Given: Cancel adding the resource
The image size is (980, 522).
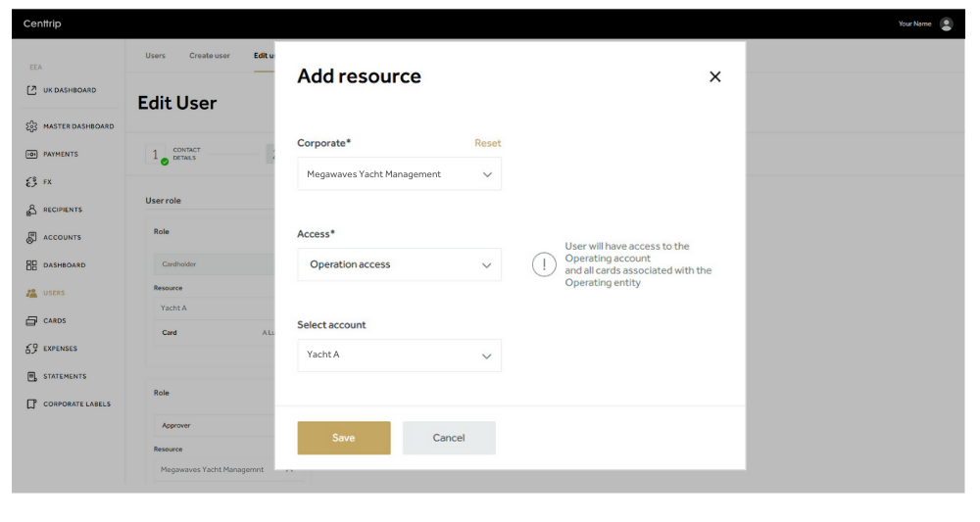Looking at the screenshot, I should point(449,438).
